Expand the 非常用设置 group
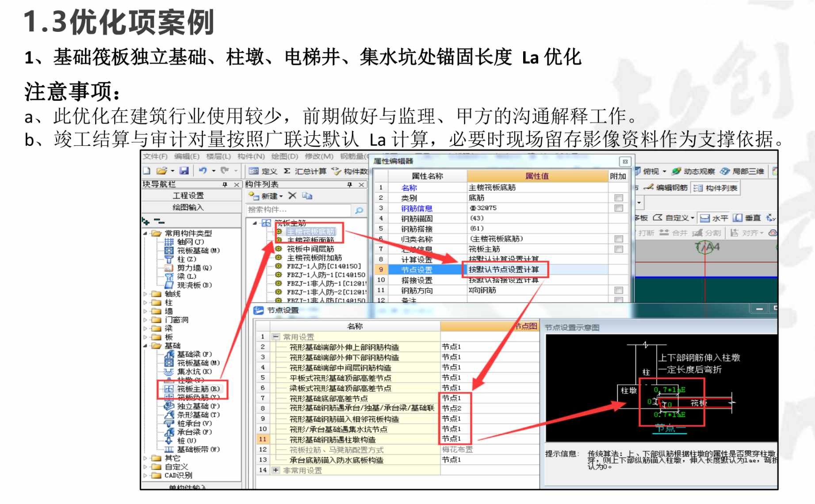Screen dimensions: 815x504 tap(276, 470)
